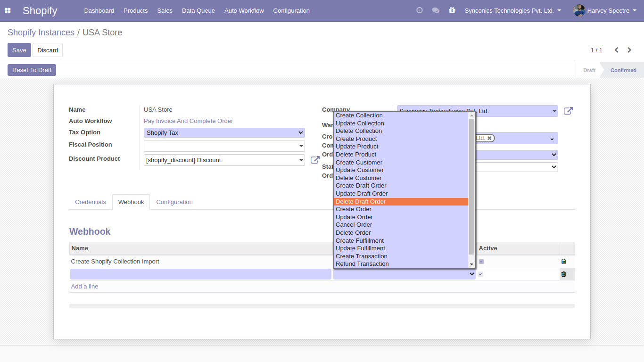Open the Synconics Technologies company switcher
The width and height of the screenshot is (644, 362).
(512, 10)
